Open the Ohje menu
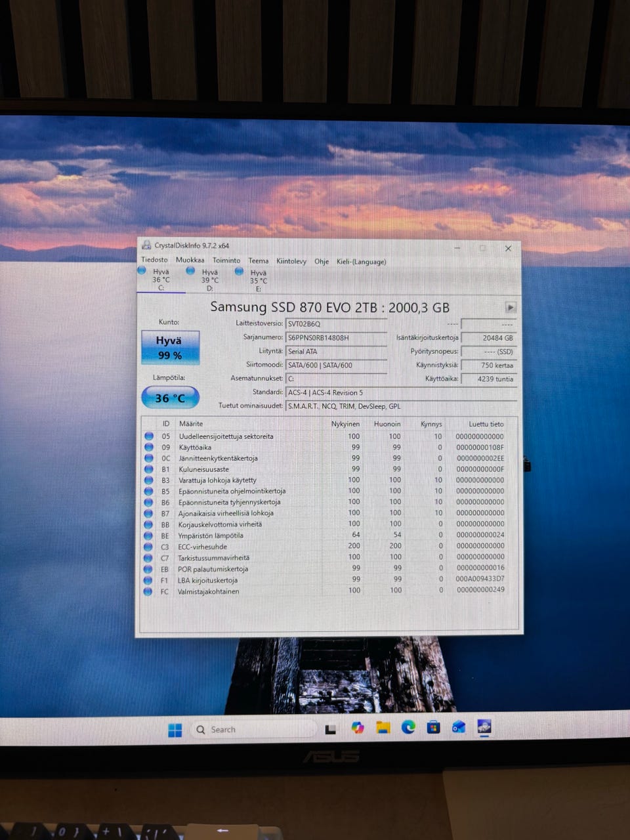 [x=322, y=261]
